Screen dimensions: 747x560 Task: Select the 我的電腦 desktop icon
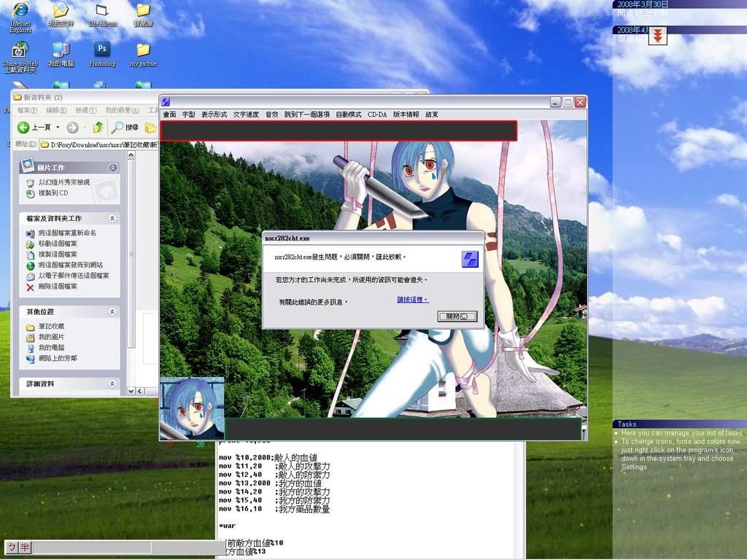pyautogui.click(x=61, y=54)
